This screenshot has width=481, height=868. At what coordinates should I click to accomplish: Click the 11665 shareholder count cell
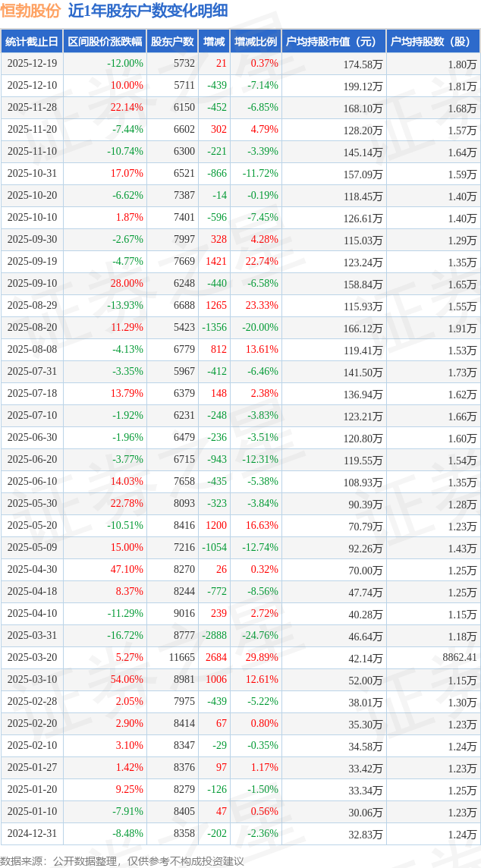tap(181, 658)
